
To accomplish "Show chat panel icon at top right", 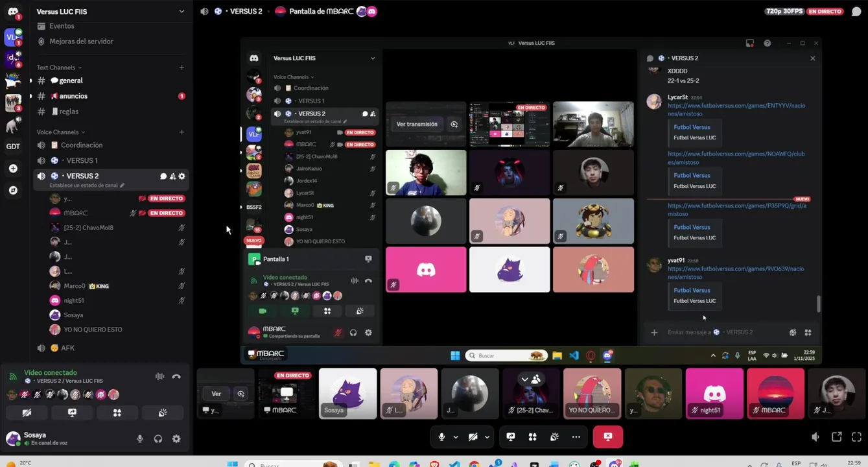I will click(856, 12).
